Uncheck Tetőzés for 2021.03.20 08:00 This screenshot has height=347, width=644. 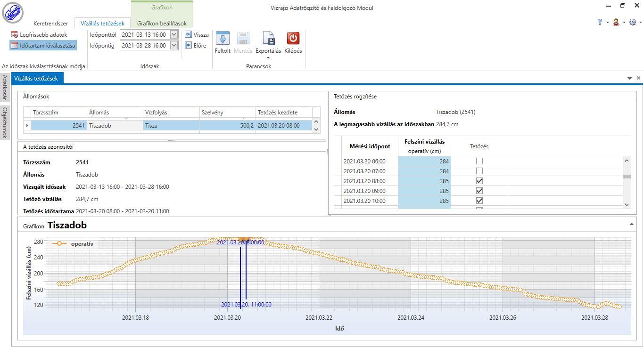tap(479, 181)
